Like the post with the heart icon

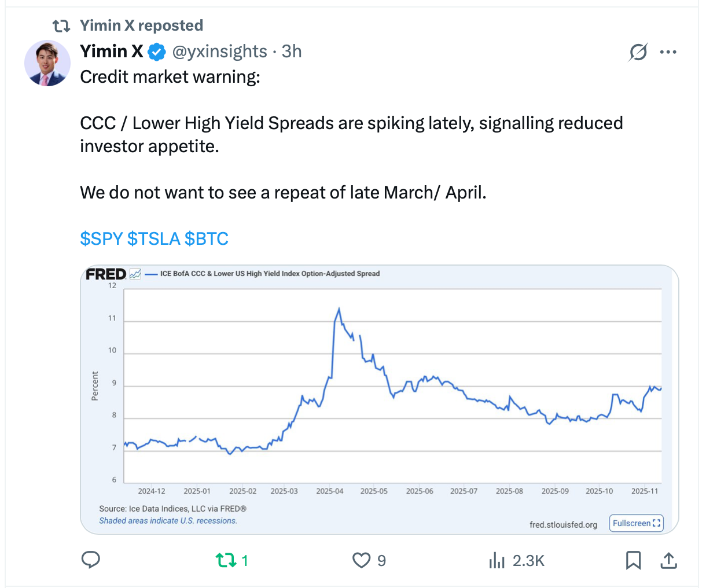(x=361, y=560)
